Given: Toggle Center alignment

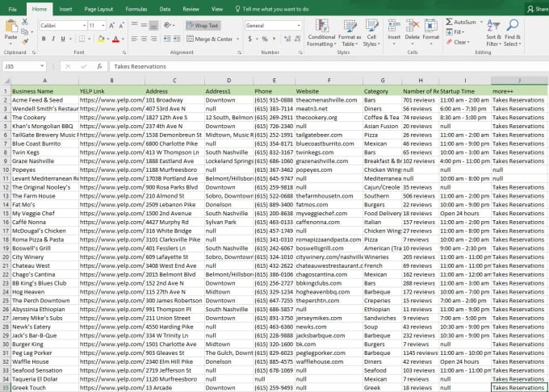Looking at the screenshot, I should [144, 39].
